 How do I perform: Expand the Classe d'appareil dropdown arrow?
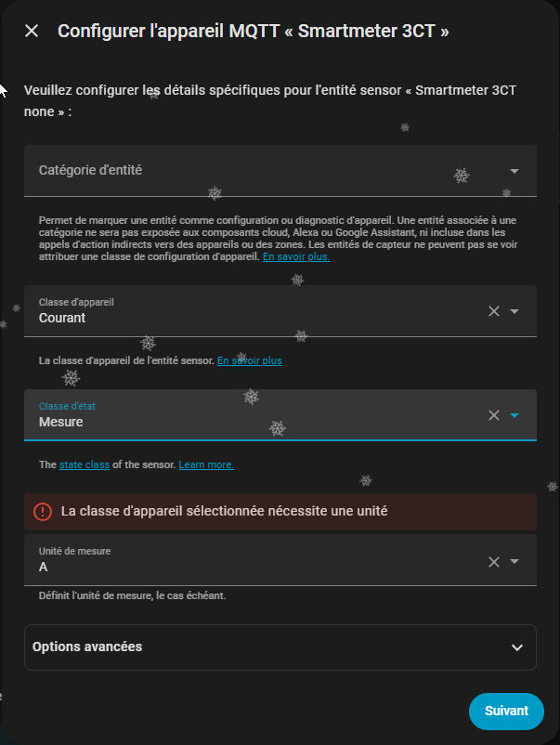click(x=514, y=311)
